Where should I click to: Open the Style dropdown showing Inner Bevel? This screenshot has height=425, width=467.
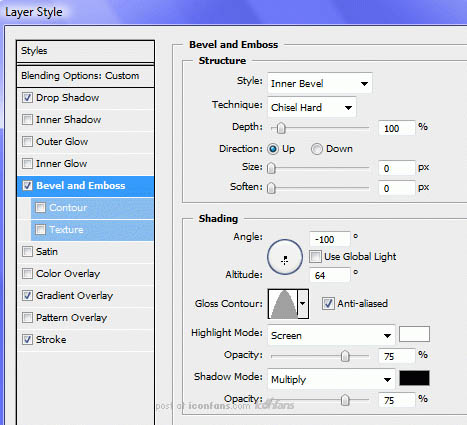click(320, 83)
